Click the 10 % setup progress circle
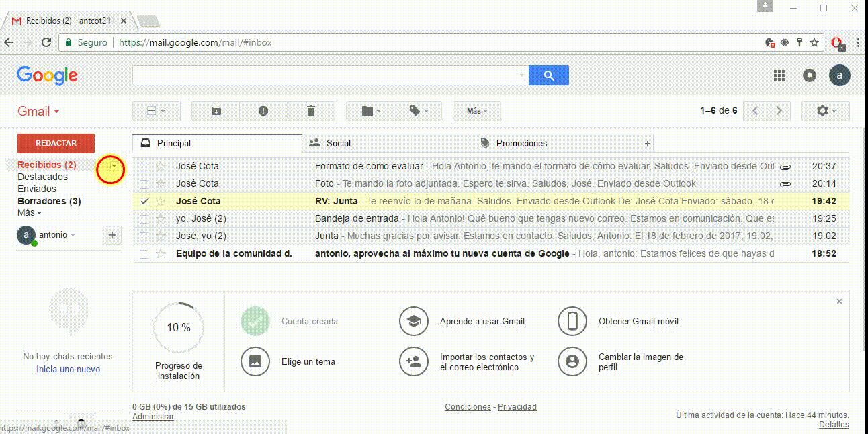868x434 pixels. click(x=179, y=327)
